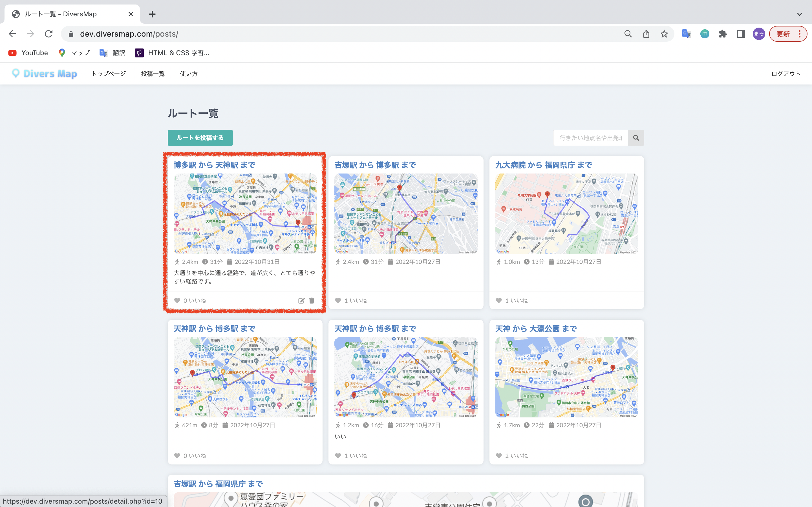This screenshot has height=507, width=812.
Task: Select 使い方 in the navigation bar
Action: (x=189, y=74)
